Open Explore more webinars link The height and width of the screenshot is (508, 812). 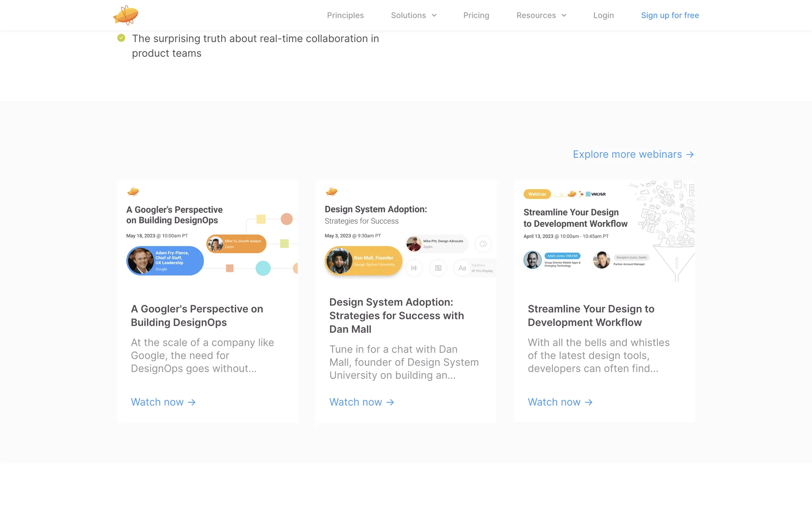627,155
